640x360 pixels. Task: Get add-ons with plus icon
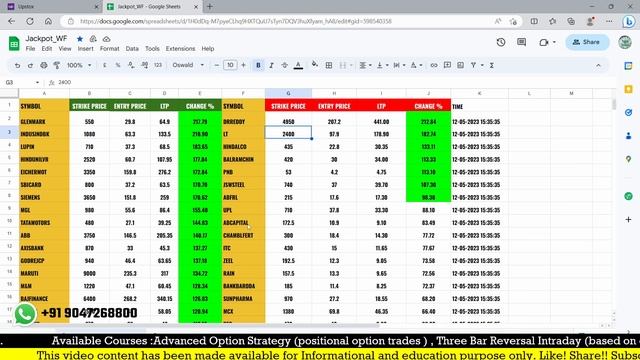(x=628, y=220)
